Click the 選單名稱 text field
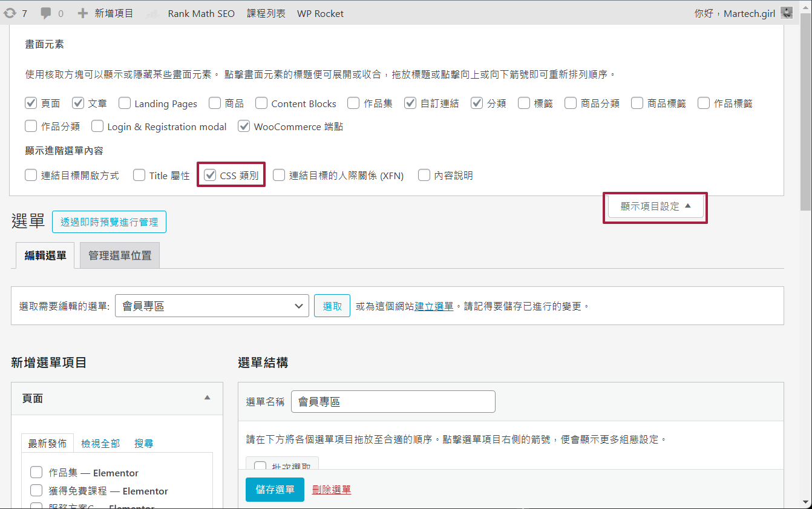812x509 pixels. (x=393, y=402)
